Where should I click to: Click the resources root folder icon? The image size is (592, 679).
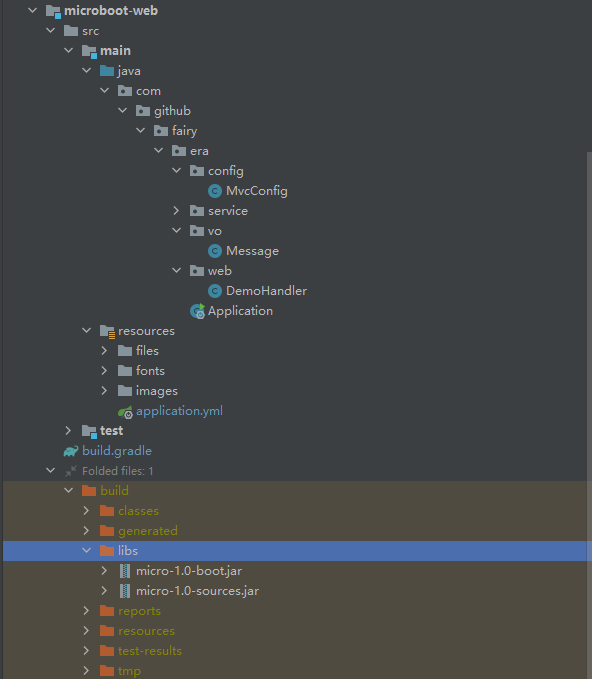107,331
